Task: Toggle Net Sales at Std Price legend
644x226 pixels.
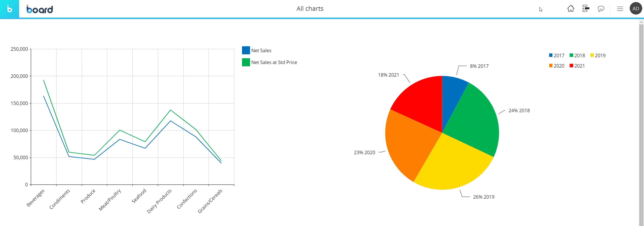Action: pos(274,62)
